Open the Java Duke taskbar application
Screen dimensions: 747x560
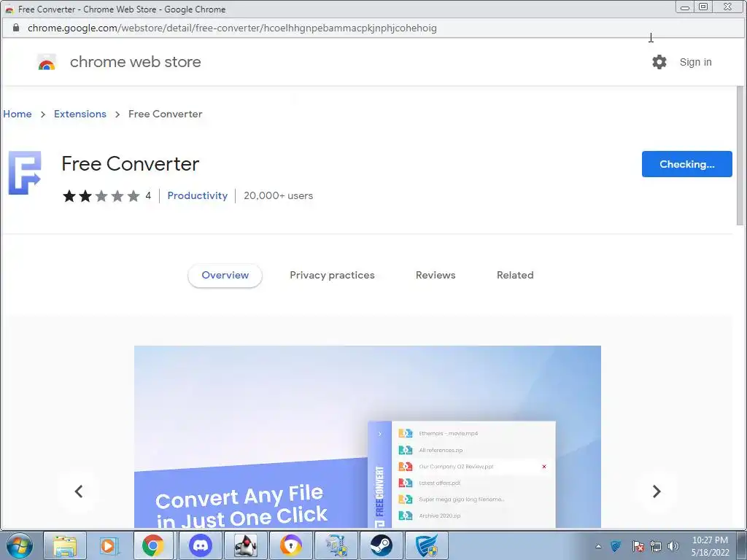(245, 545)
